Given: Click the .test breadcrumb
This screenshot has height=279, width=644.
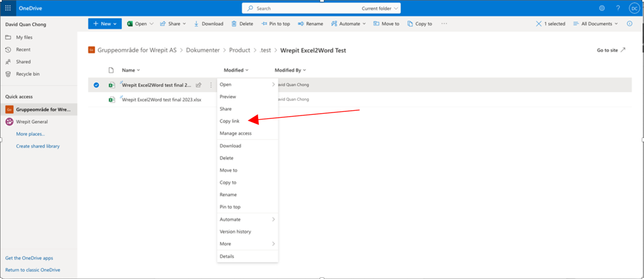Looking at the screenshot, I should click(x=265, y=50).
